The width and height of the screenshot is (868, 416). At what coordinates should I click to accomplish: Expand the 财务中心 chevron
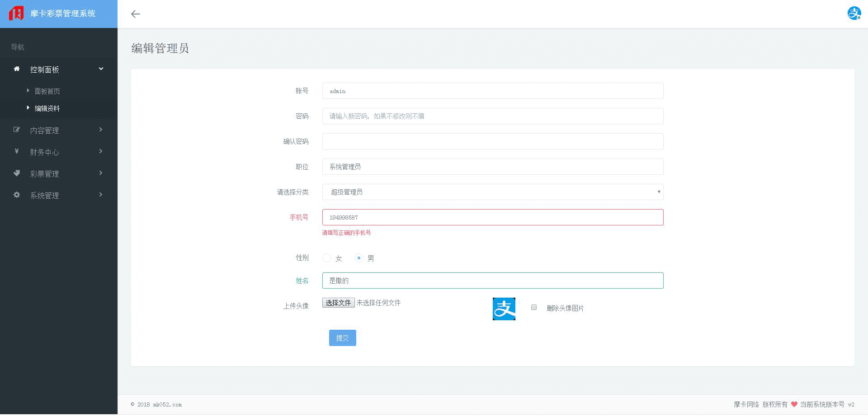101,151
